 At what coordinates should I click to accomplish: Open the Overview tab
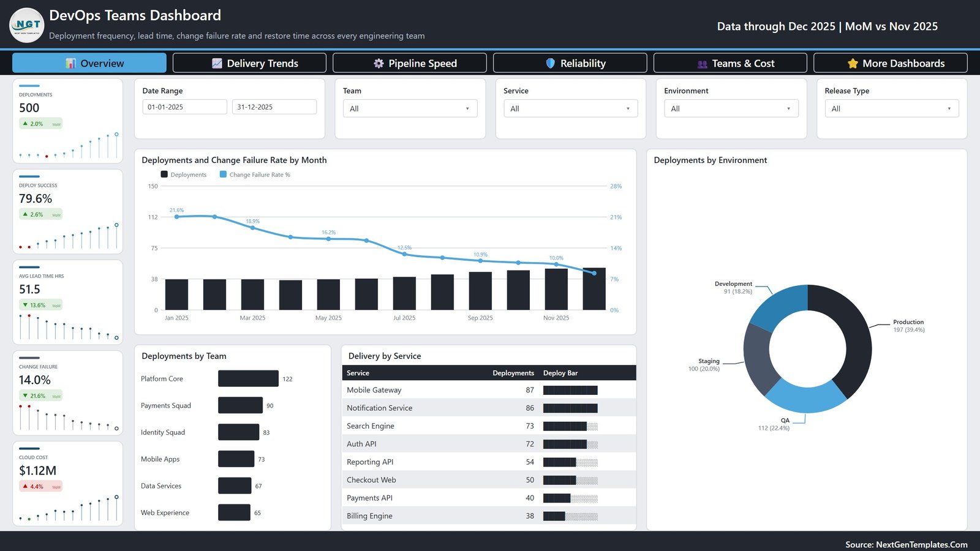89,63
